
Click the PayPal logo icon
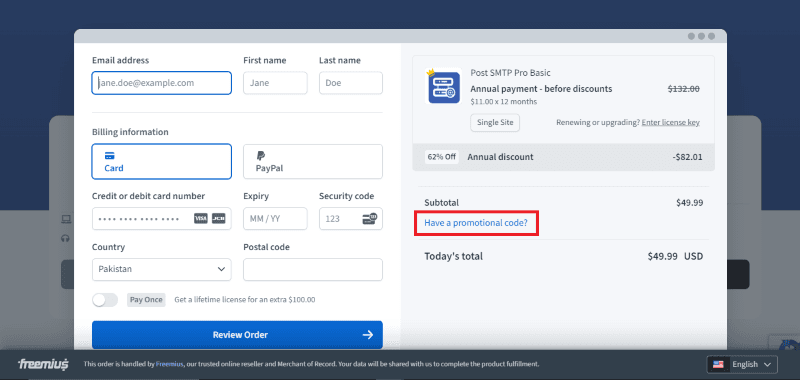pyautogui.click(x=261, y=156)
